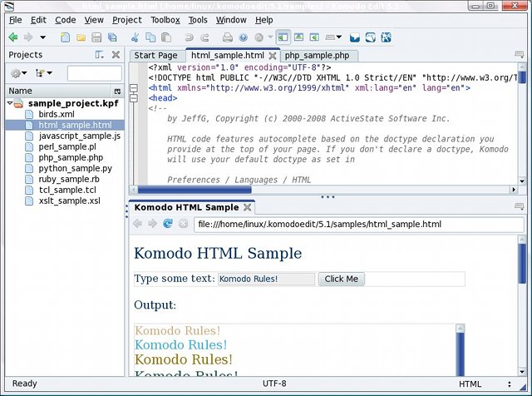Open the navigation history dropdown arrow

pyautogui.click(x=42, y=37)
